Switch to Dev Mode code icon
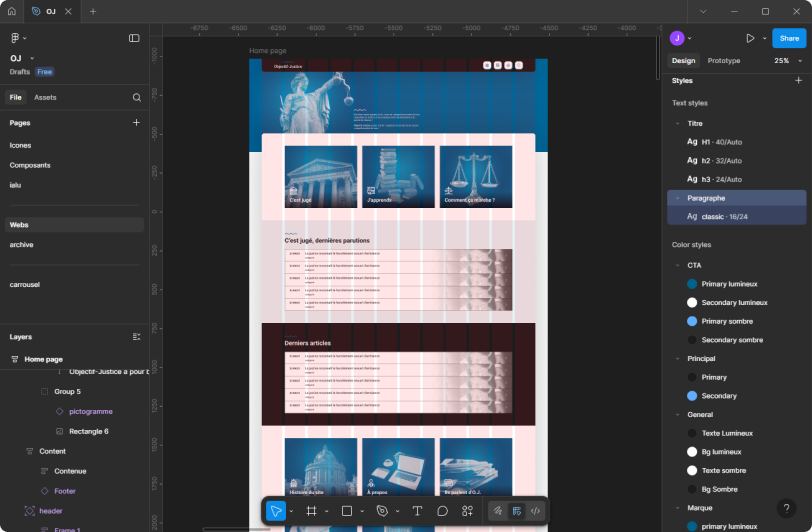This screenshot has height=532, width=812. [535, 511]
